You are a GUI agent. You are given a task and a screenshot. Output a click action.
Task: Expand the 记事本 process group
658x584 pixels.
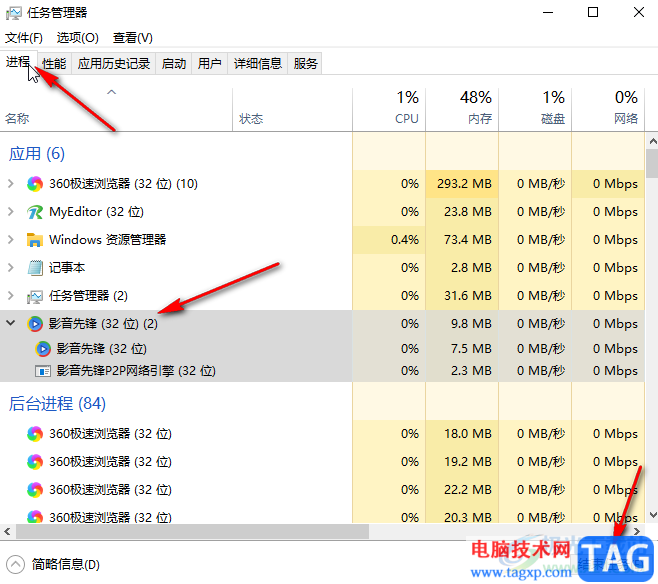[x=10, y=268]
